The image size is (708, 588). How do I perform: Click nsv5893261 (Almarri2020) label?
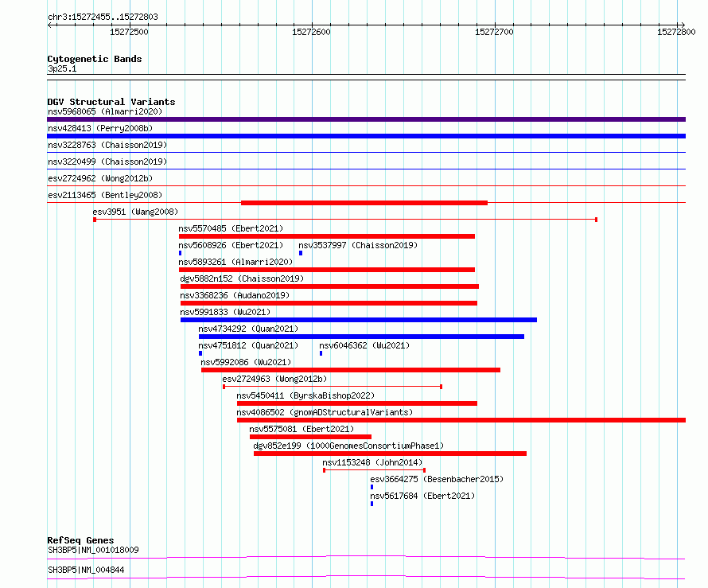[x=235, y=262]
